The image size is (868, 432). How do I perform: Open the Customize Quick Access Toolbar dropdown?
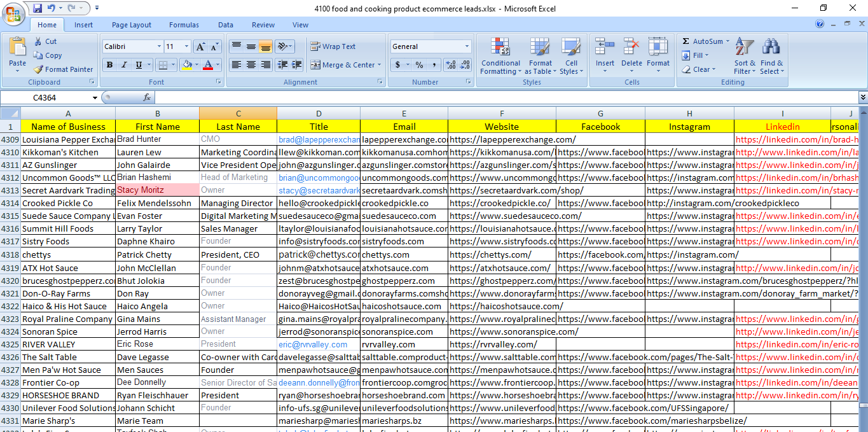click(x=97, y=8)
